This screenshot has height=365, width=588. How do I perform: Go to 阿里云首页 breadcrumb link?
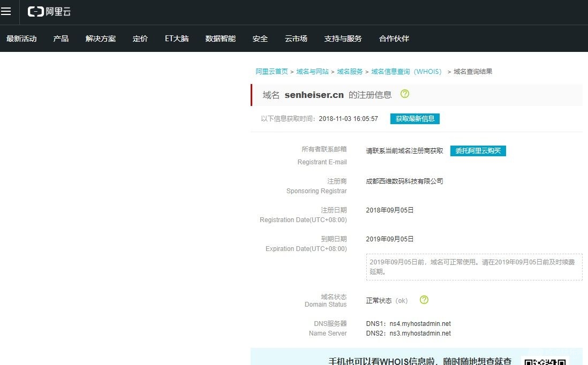tap(272, 72)
